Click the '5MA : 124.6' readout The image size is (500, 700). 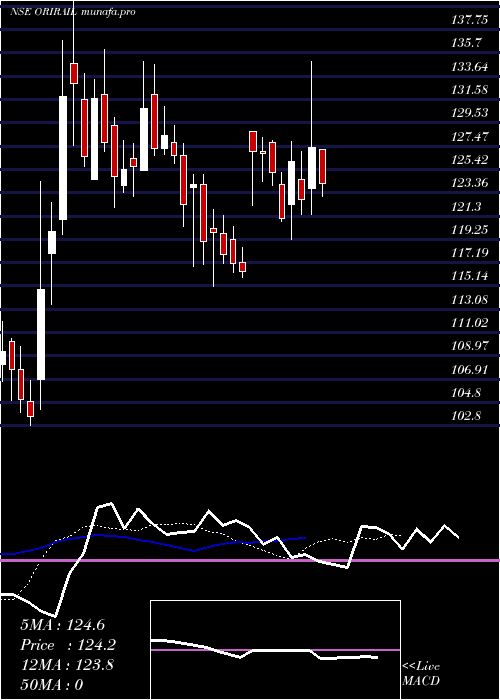62,625
